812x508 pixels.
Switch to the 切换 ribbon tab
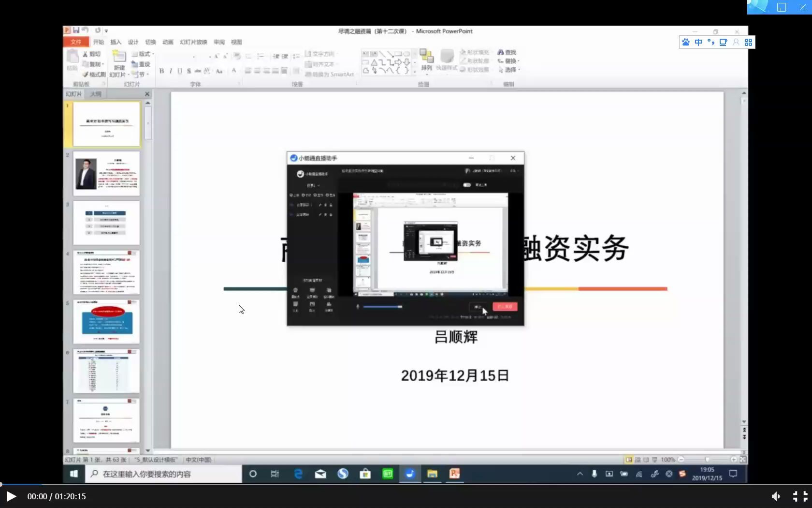pyautogui.click(x=150, y=42)
